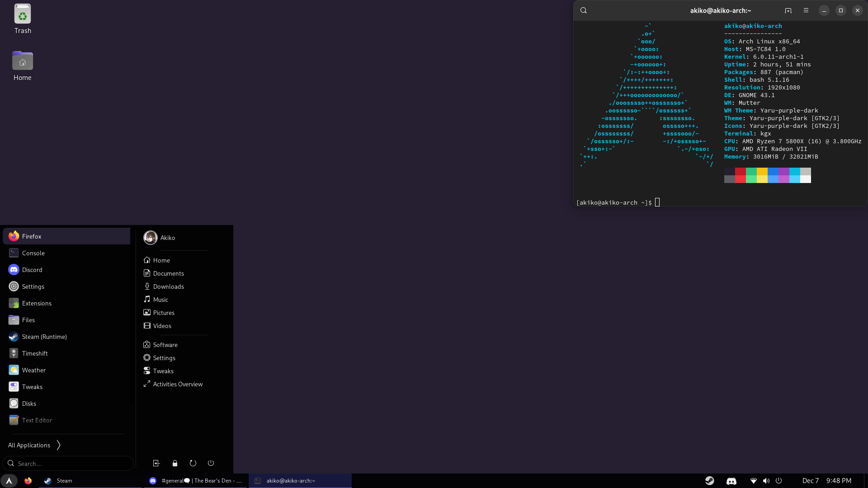Click the 'Yaru-purple-dark' WM Theme value

click(x=789, y=111)
